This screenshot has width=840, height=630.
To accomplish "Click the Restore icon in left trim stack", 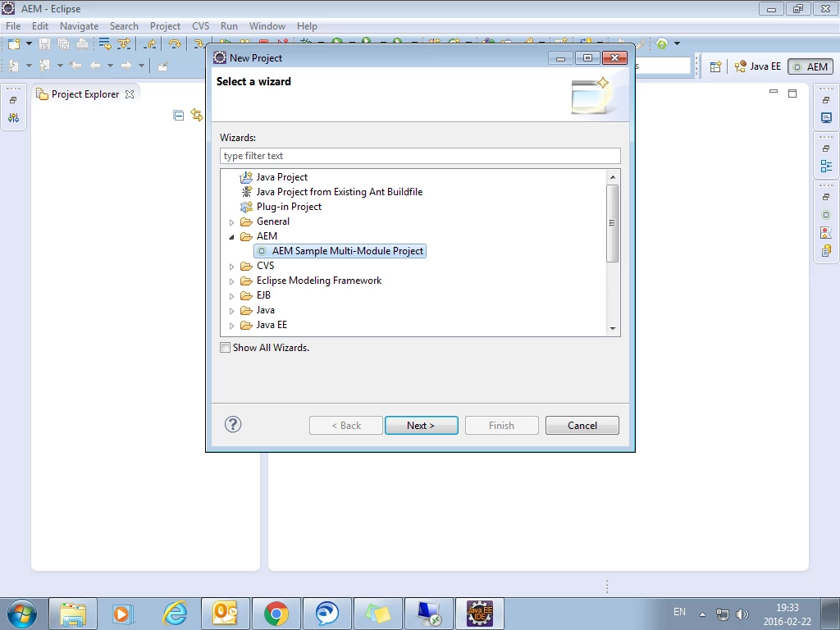I will 13,100.
